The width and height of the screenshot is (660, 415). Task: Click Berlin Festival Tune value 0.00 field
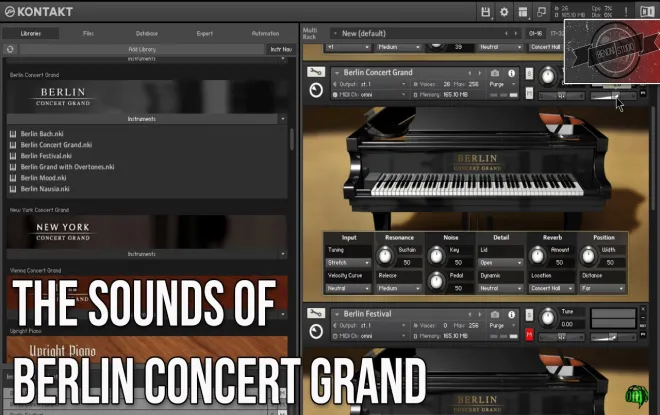coord(567,325)
